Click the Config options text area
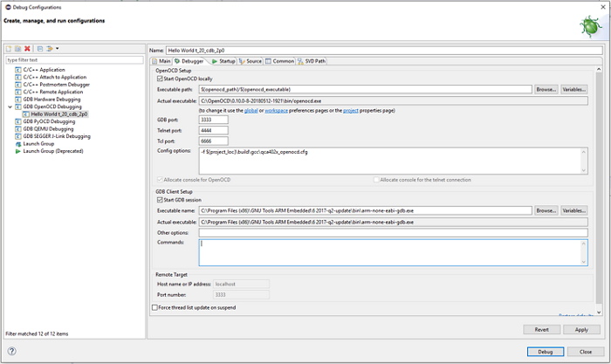The width and height of the screenshot is (611, 364). (389, 161)
